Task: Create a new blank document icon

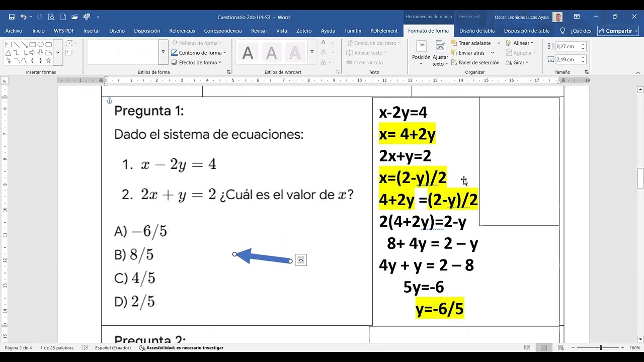Action: [x=63, y=17]
